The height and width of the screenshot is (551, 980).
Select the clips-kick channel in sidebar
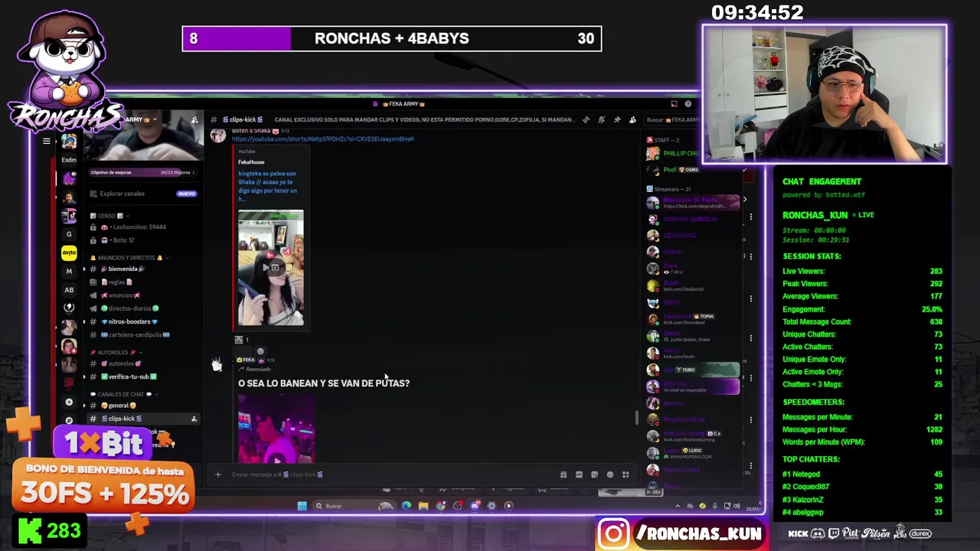[142, 419]
